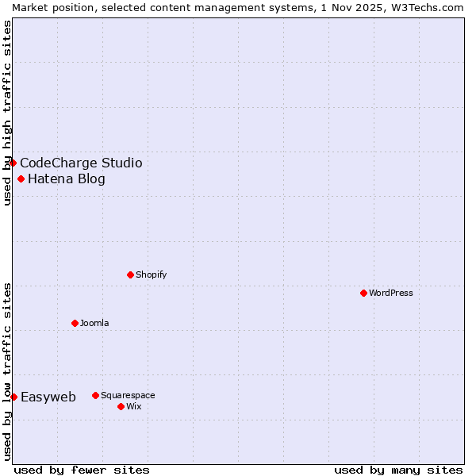The height and width of the screenshot is (476, 476).
Task: Click the WordPress text label
Action: coord(391,294)
